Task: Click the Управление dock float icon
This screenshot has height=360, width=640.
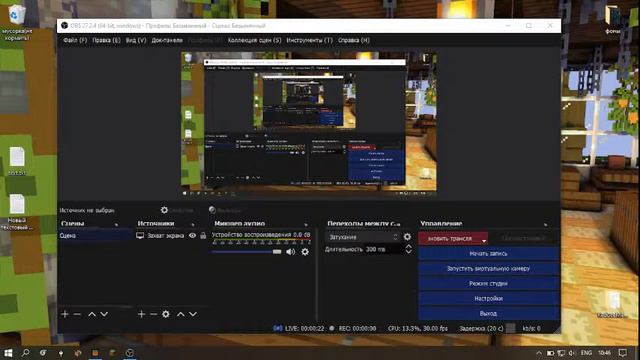Action: 546,224
